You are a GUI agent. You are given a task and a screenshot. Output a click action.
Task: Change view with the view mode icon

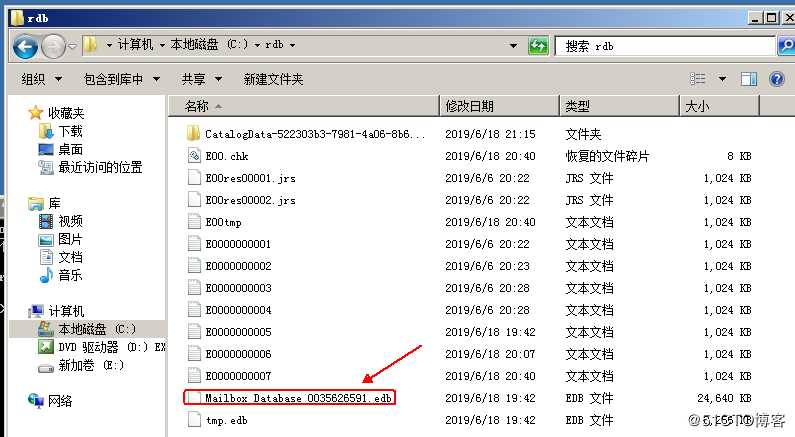click(x=698, y=79)
